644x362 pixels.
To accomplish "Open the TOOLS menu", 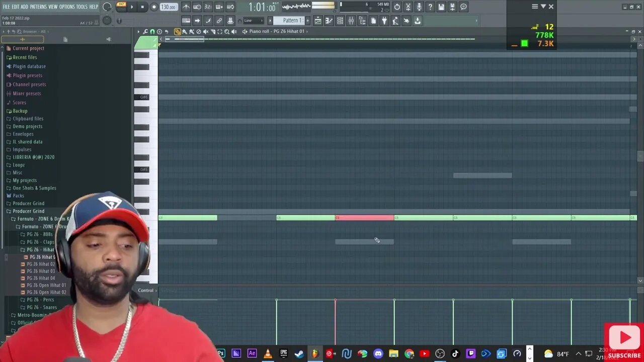I will tap(82, 7).
